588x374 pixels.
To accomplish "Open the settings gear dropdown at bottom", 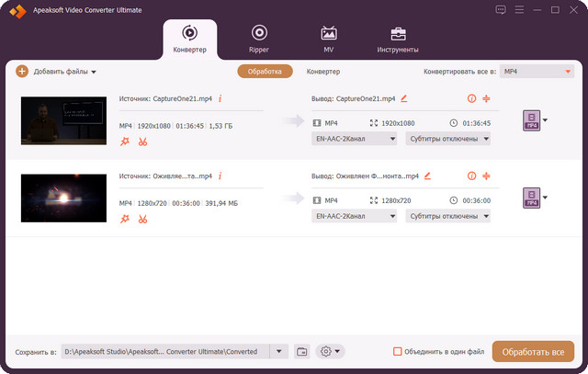I will pos(329,352).
